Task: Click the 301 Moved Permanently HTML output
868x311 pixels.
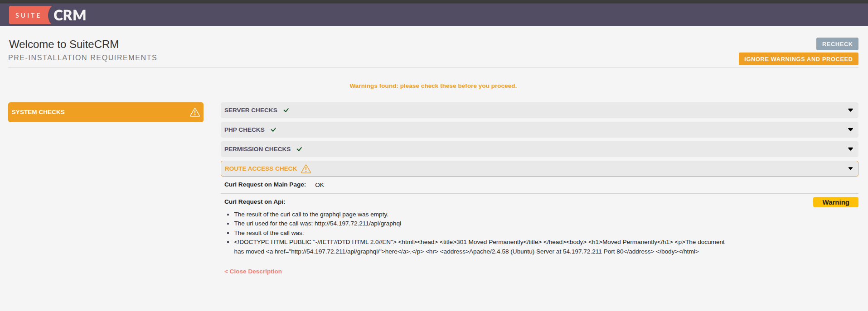Action: (479, 247)
